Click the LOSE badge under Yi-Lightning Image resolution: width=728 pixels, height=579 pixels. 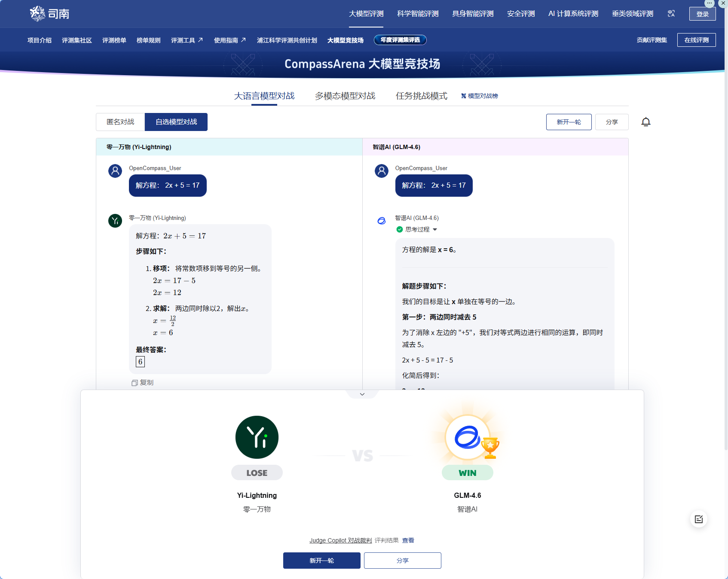[x=257, y=472]
